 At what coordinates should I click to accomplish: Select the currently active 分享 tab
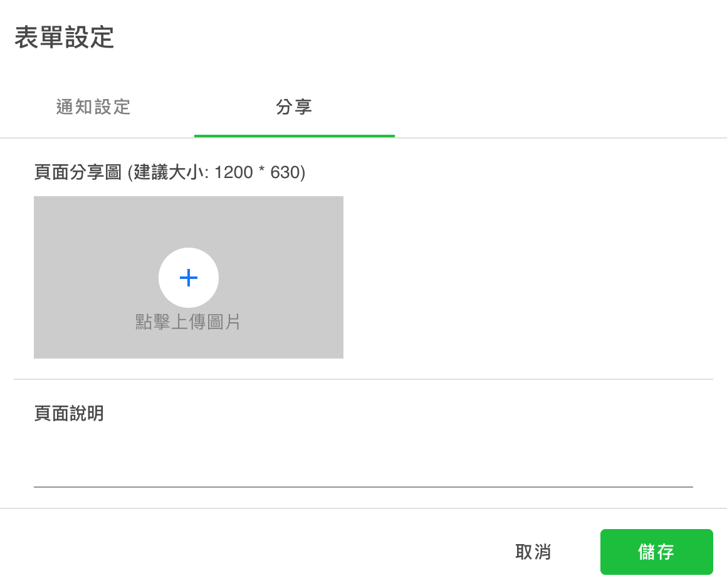pyautogui.click(x=295, y=107)
